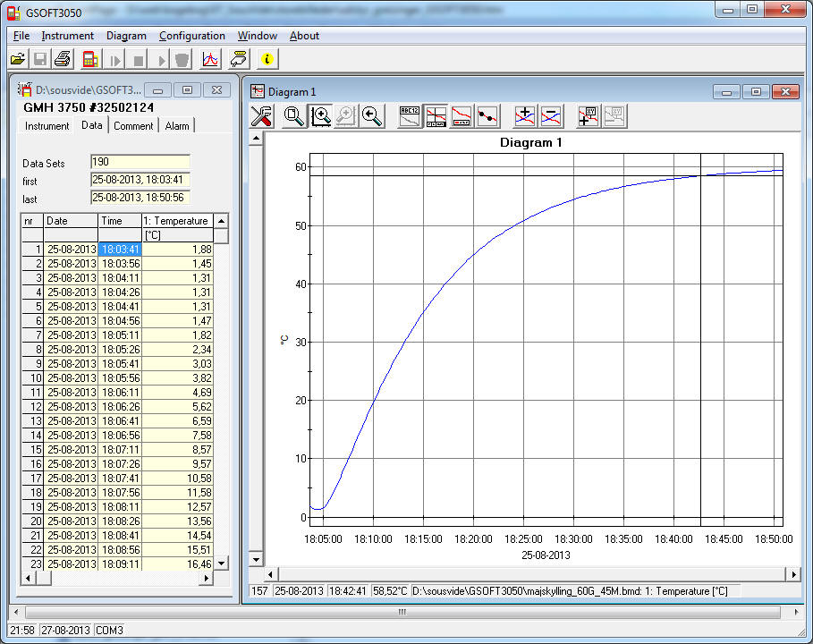Click the COM3 status bar entry

click(x=109, y=631)
